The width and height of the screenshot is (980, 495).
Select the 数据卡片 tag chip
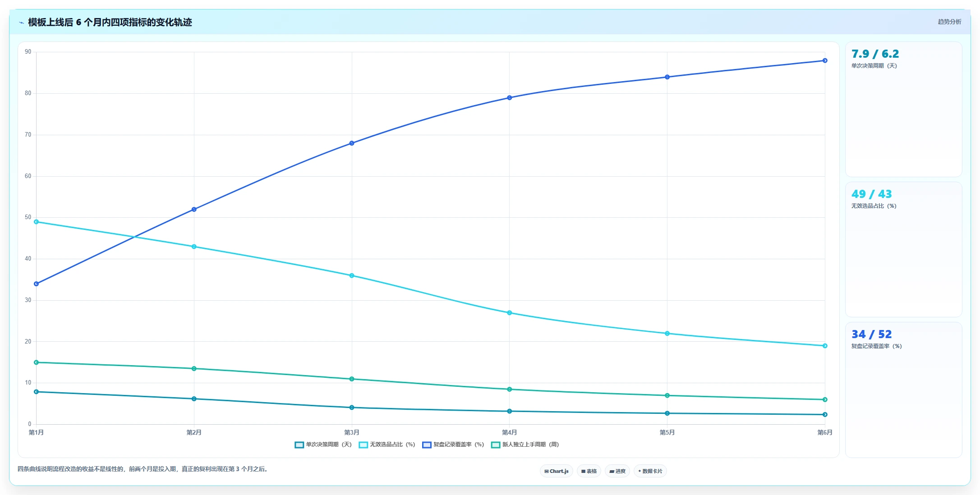pos(650,471)
